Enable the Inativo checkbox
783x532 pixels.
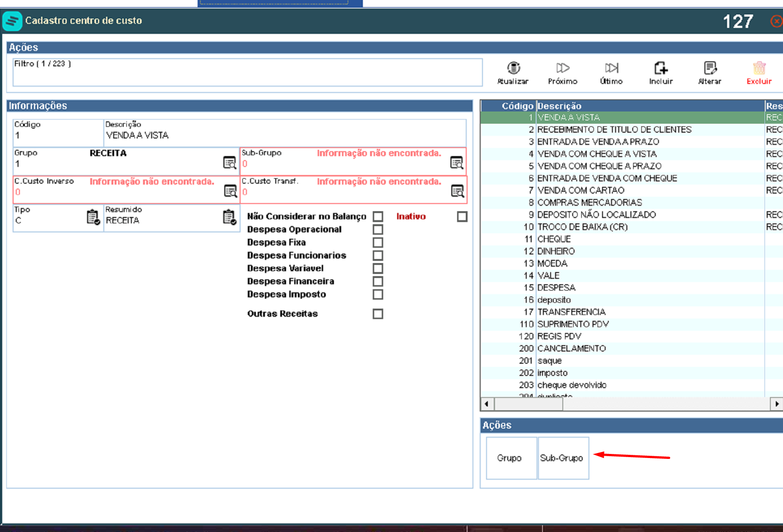(462, 217)
